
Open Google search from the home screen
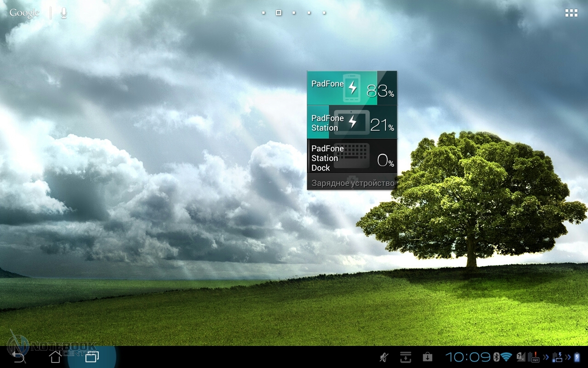(x=24, y=13)
